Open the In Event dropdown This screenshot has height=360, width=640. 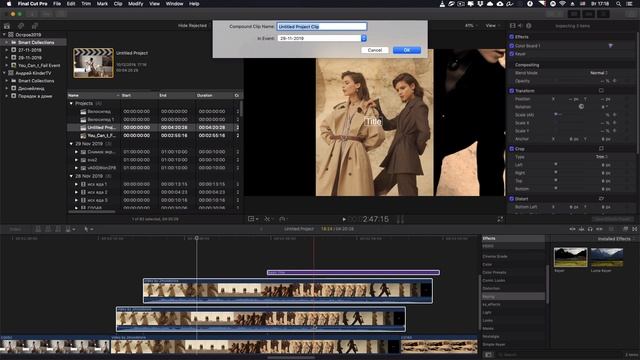322,38
